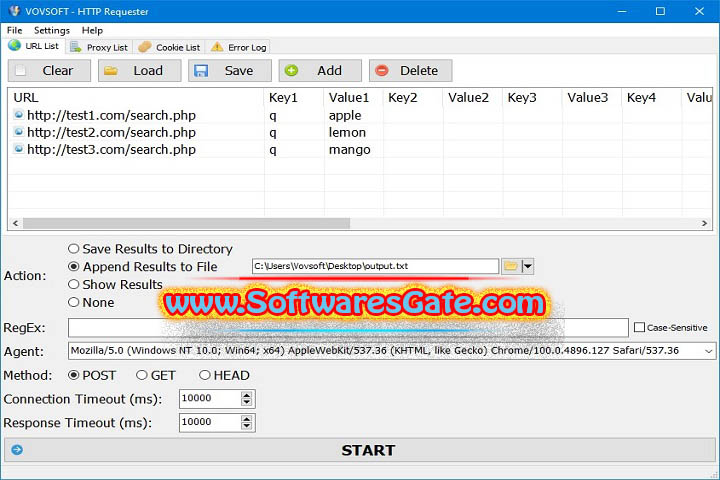Viewport: 720px width, 480px height.
Task: Open dropdown arrow beside output file browse button
Action: [x=528, y=266]
